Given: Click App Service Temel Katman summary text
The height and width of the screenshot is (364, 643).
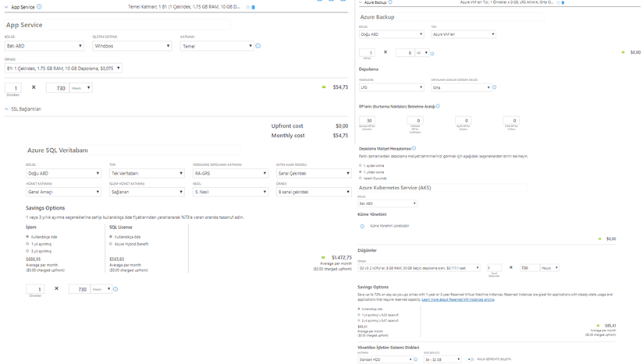Looking at the screenshot, I should coord(184,7).
